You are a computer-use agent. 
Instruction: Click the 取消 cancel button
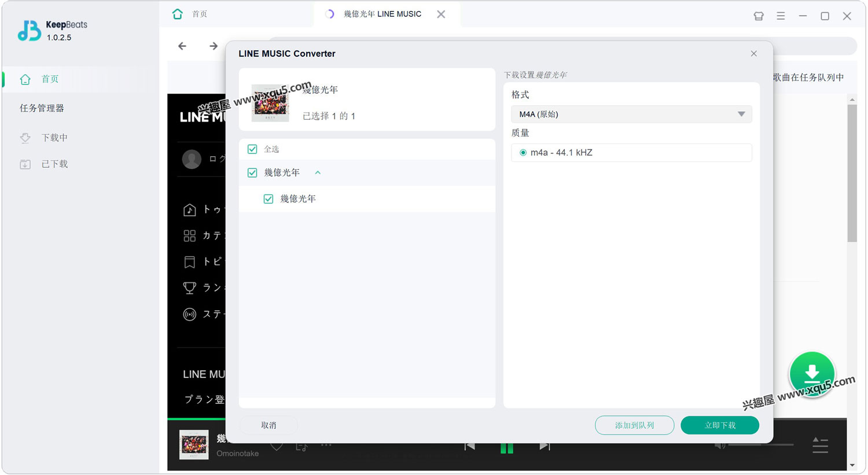pyautogui.click(x=269, y=425)
